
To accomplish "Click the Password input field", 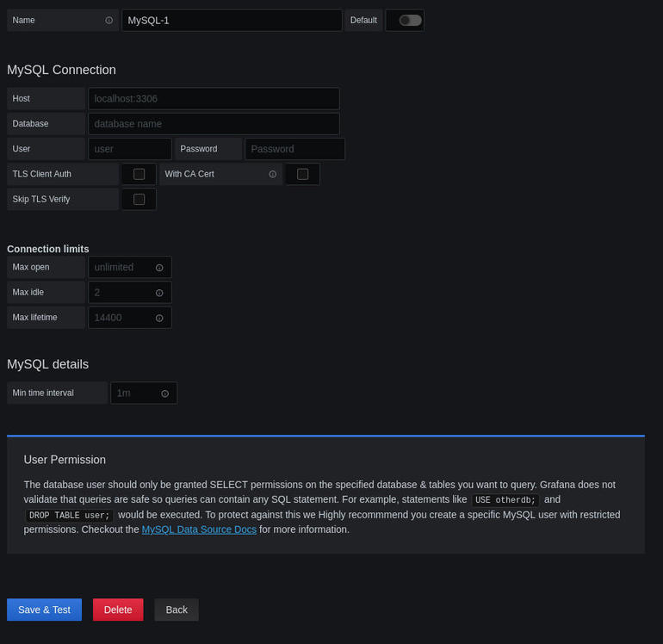I will pos(294,149).
